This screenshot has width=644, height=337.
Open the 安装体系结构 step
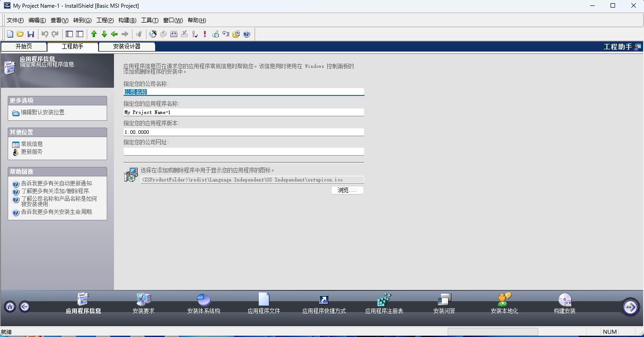pyautogui.click(x=204, y=303)
